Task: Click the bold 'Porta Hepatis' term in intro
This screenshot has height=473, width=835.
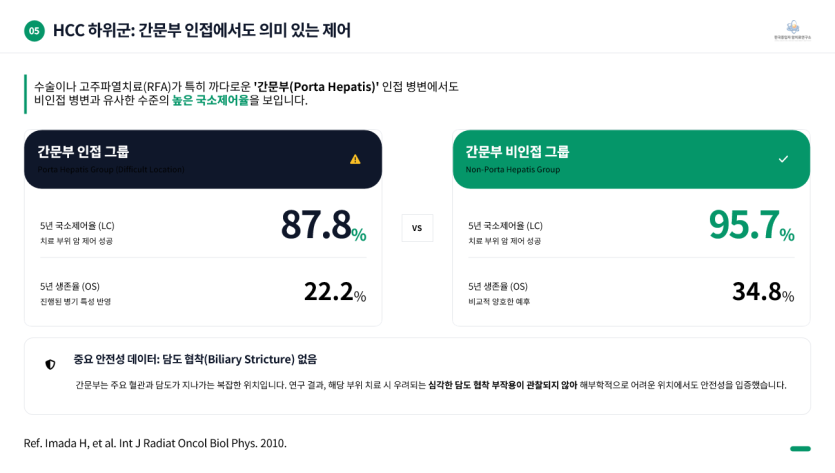Action: tap(316, 87)
